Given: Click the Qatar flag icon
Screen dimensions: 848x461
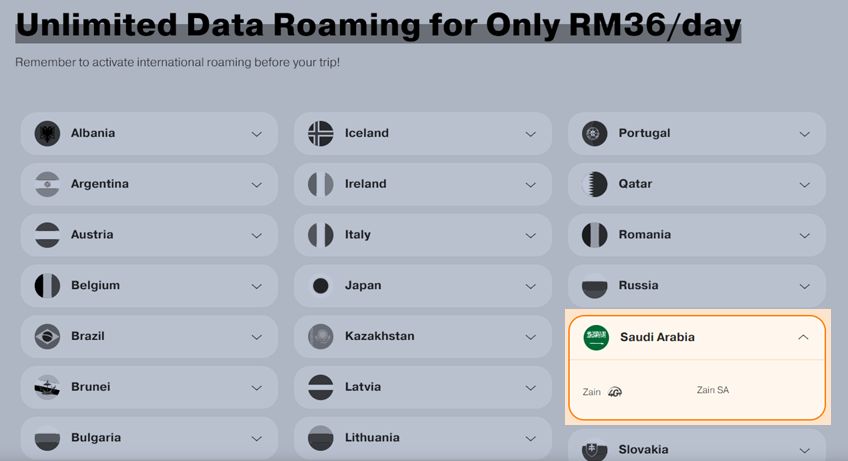Looking at the screenshot, I should point(594,184).
